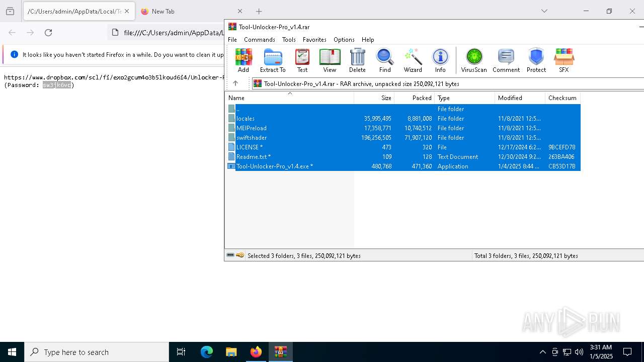The width and height of the screenshot is (644, 362).
Task: Launch the Wizard tool
Action: pyautogui.click(x=413, y=61)
